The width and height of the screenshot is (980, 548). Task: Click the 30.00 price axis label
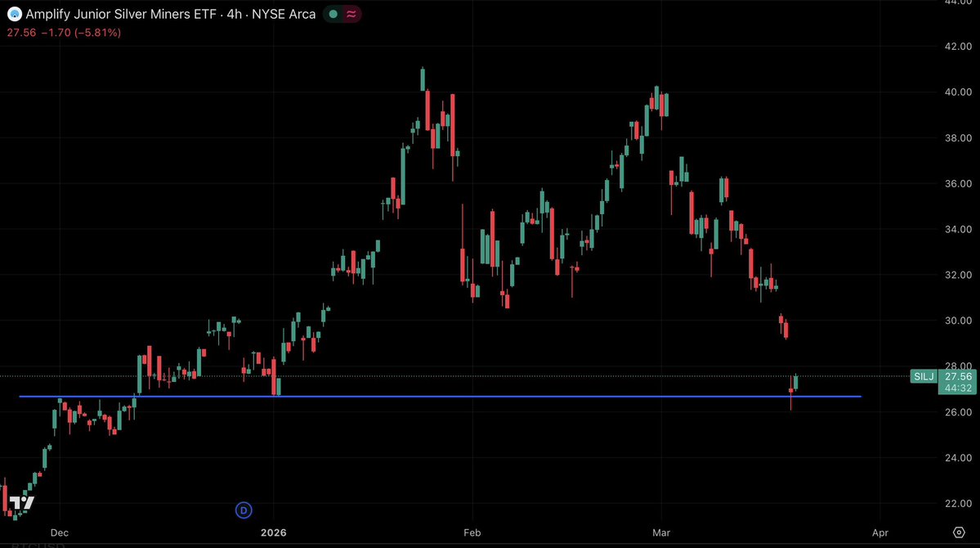coord(958,321)
